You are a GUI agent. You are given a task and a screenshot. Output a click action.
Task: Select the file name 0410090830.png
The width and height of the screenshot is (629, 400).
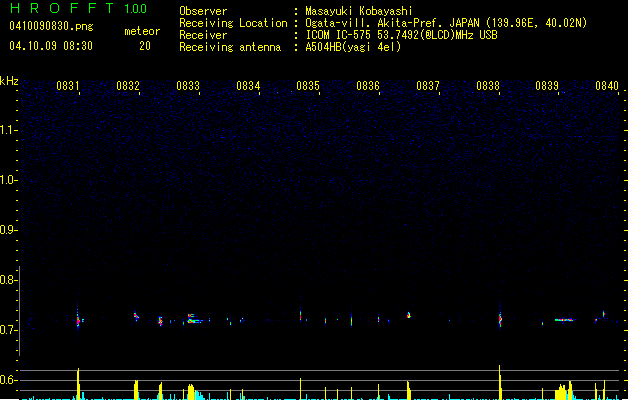(51, 26)
